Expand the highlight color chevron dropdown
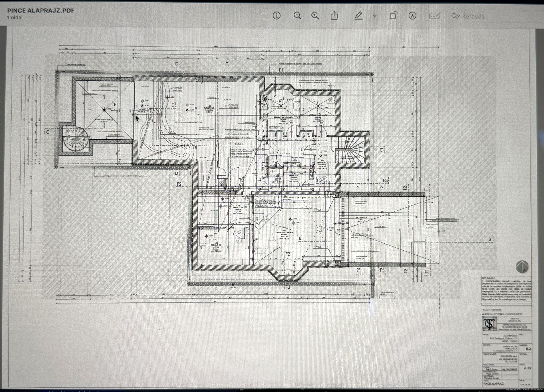 pyautogui.click(x=375, y=16)
